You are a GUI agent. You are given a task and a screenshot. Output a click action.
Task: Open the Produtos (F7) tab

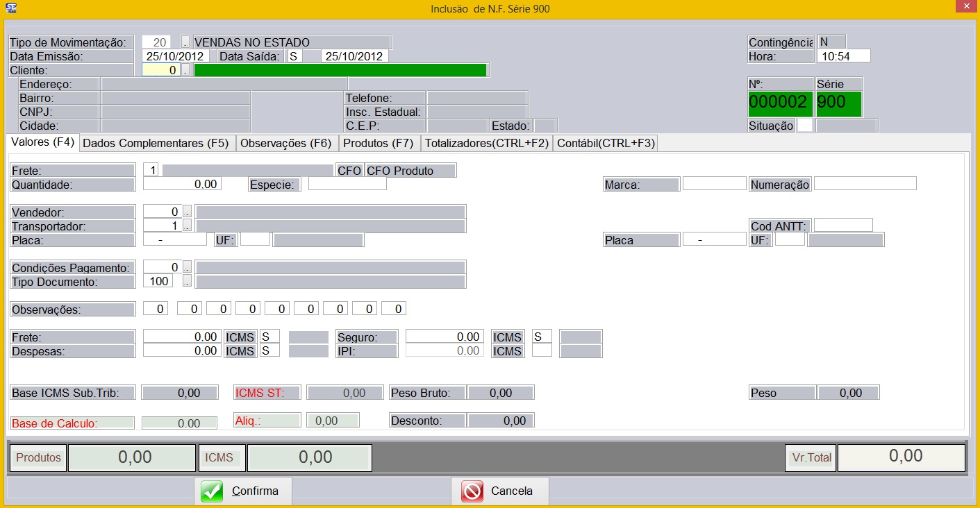(x=379, y=144)
